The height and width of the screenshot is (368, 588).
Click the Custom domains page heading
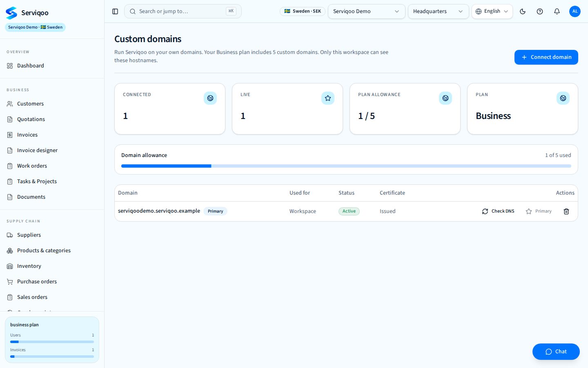pyautogui.click(x=148, y=39)
